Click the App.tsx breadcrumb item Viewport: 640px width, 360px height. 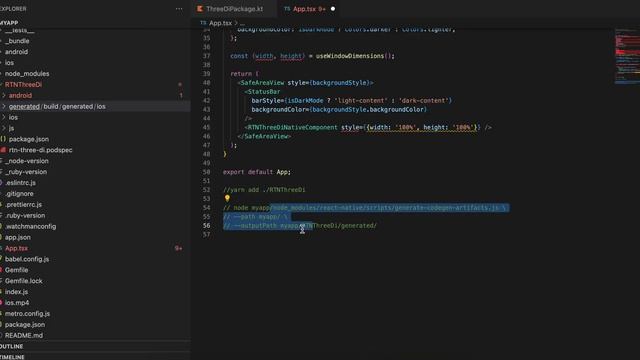click(x=220, y=23)
